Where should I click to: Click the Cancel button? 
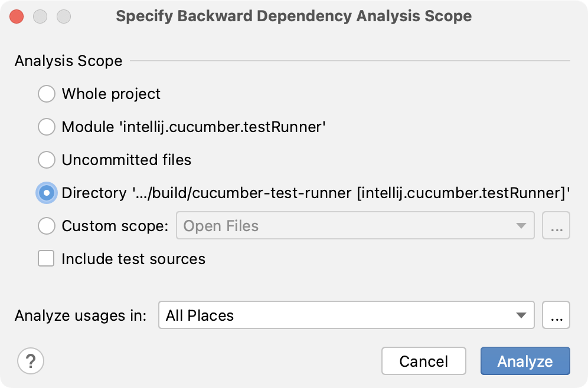(424, 361)
